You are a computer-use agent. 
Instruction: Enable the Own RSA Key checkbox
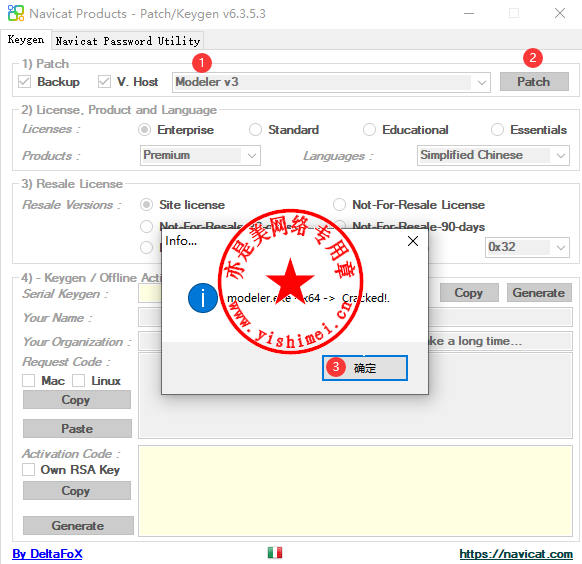pos(29,469)
